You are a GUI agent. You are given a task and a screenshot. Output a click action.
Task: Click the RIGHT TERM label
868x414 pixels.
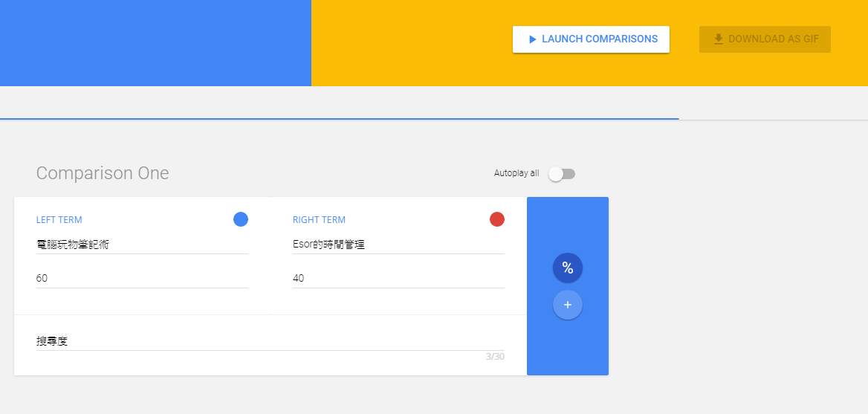click(x=319, y=220)
